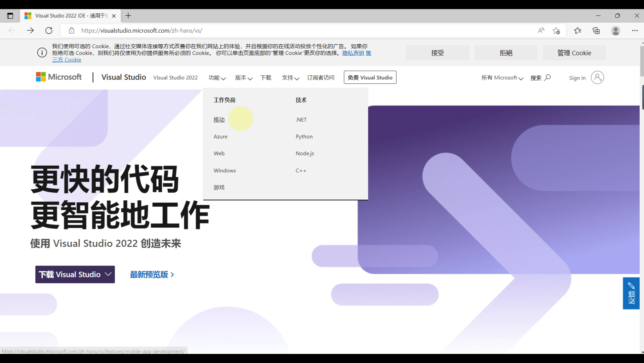Click the Sign in text
This screenshot has height=363, width=644.
pyautogui.click(x=577, y=78)
